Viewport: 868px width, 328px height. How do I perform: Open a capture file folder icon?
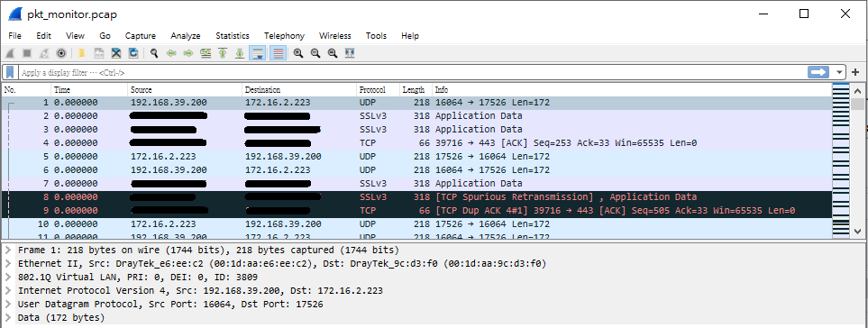81,53
